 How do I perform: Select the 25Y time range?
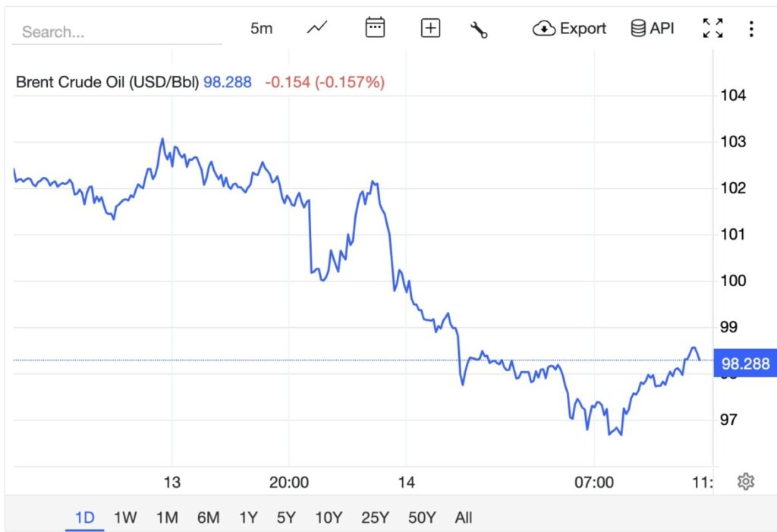coord(374,518)
